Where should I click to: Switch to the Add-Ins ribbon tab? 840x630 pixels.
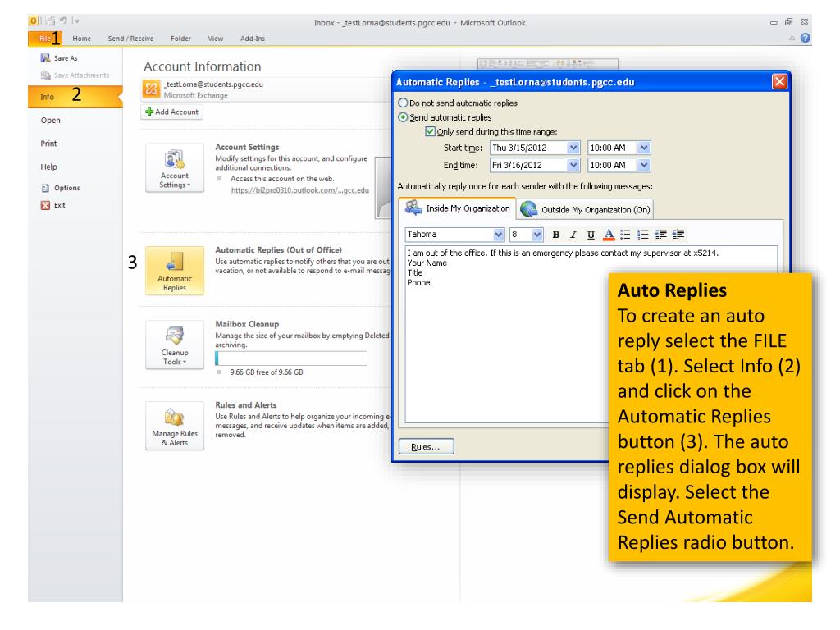(253, 39)
